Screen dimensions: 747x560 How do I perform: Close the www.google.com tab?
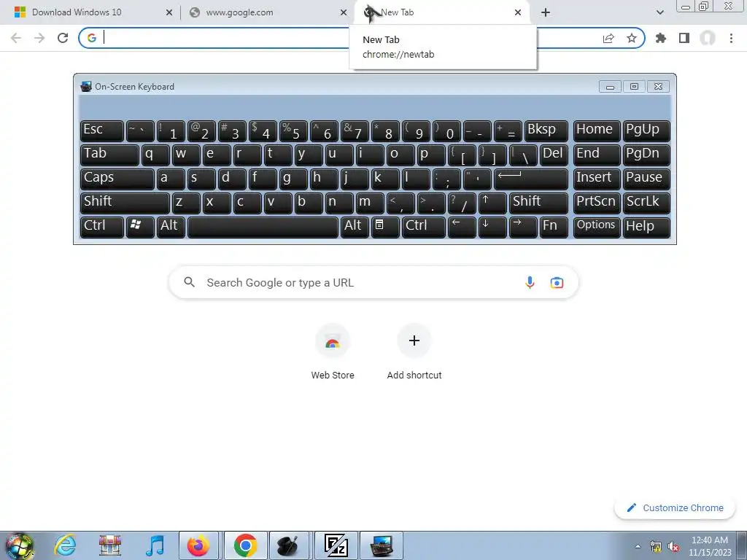[344, 12]
